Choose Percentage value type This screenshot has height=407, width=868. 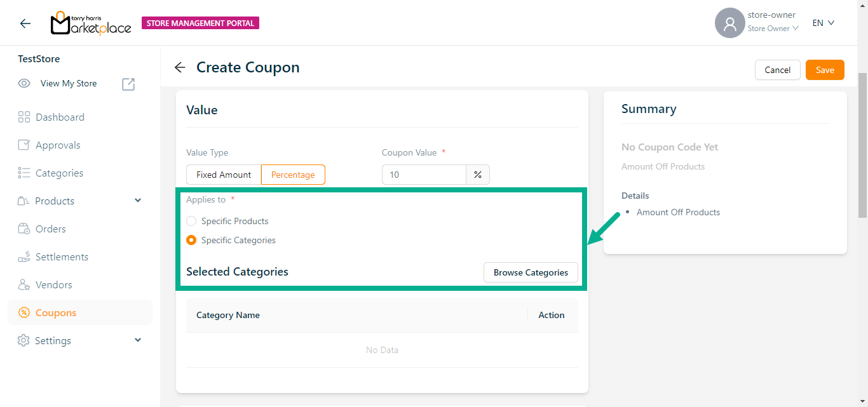point(293,175)
